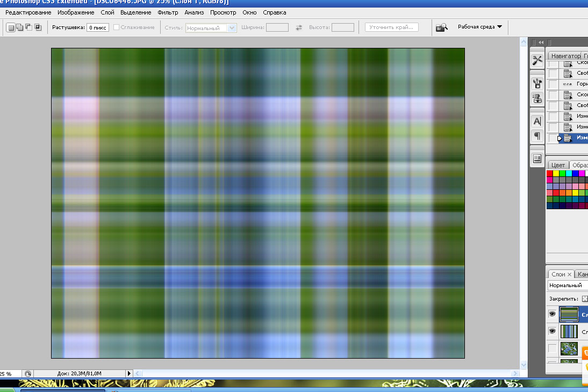
Task: Expand the status bar info arrow
Action: (129, 373)
